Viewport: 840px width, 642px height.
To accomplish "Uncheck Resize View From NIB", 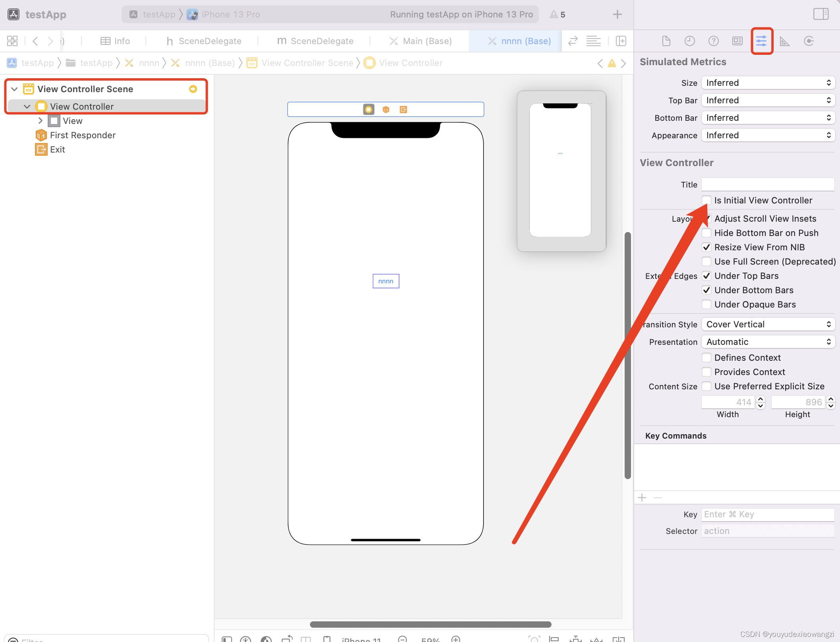I will coord(706,247).
